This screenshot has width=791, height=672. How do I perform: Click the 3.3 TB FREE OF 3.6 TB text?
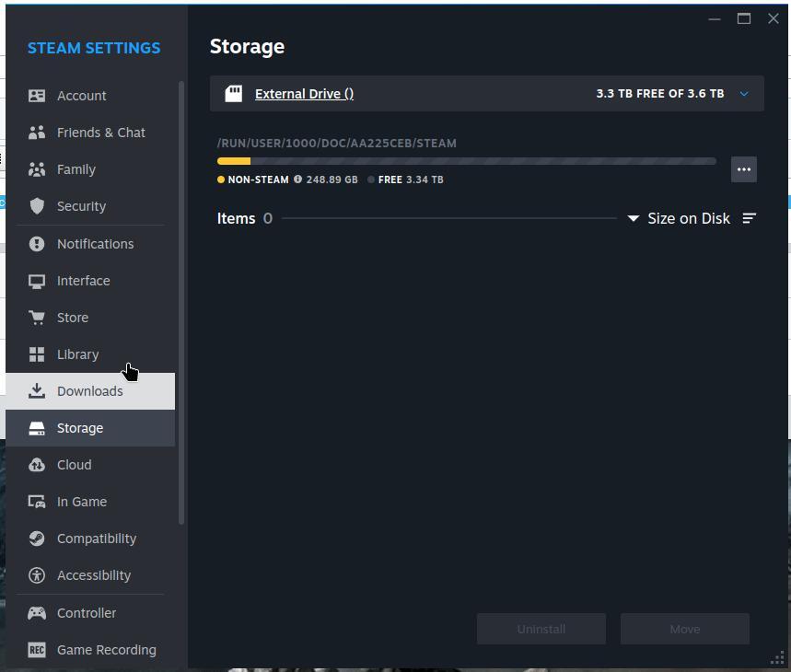(660, 94)
